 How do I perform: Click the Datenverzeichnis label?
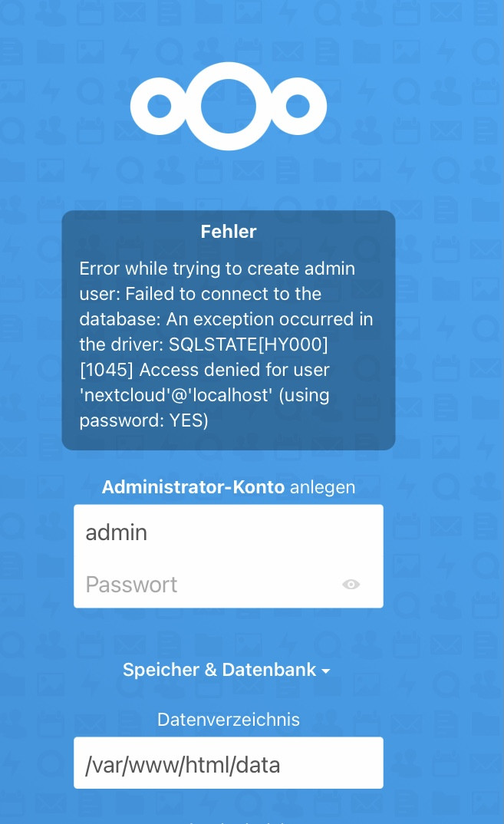click(229, 719)
